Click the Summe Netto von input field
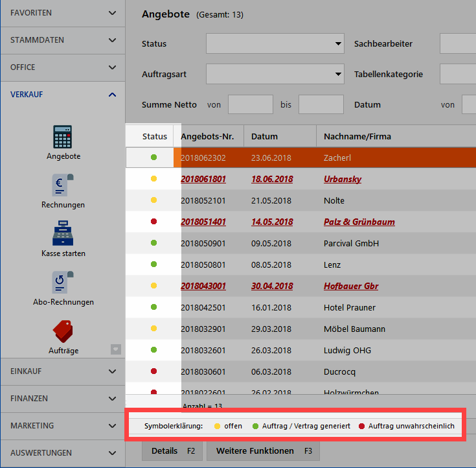The image size is (476, 468). pos(251,104)
